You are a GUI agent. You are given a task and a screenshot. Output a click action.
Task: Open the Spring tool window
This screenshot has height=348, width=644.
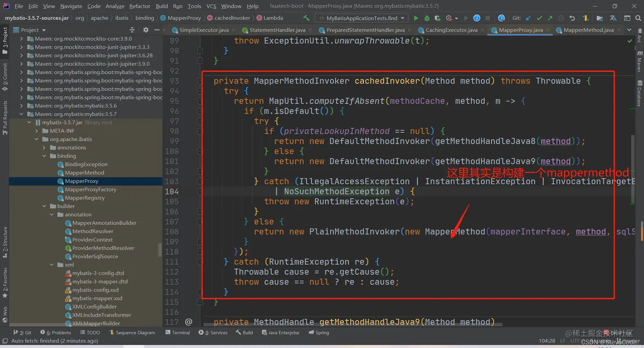[x=319, y=333]
